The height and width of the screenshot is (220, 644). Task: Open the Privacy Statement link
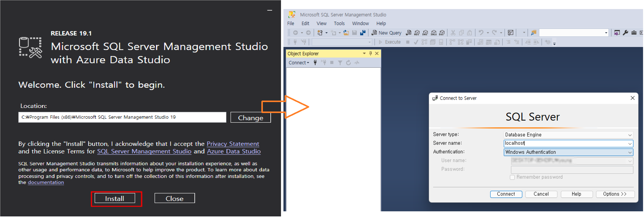click(x=233, y=144)
